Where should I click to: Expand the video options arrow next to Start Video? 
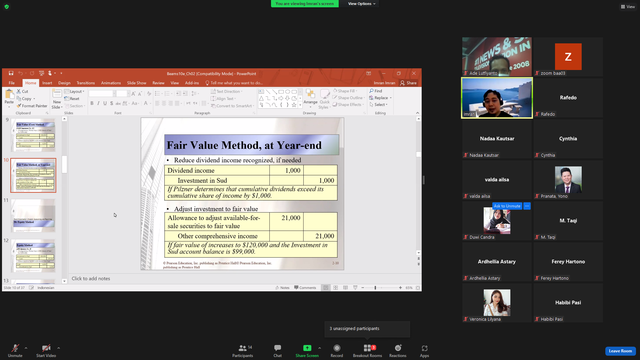click(58, 348)
